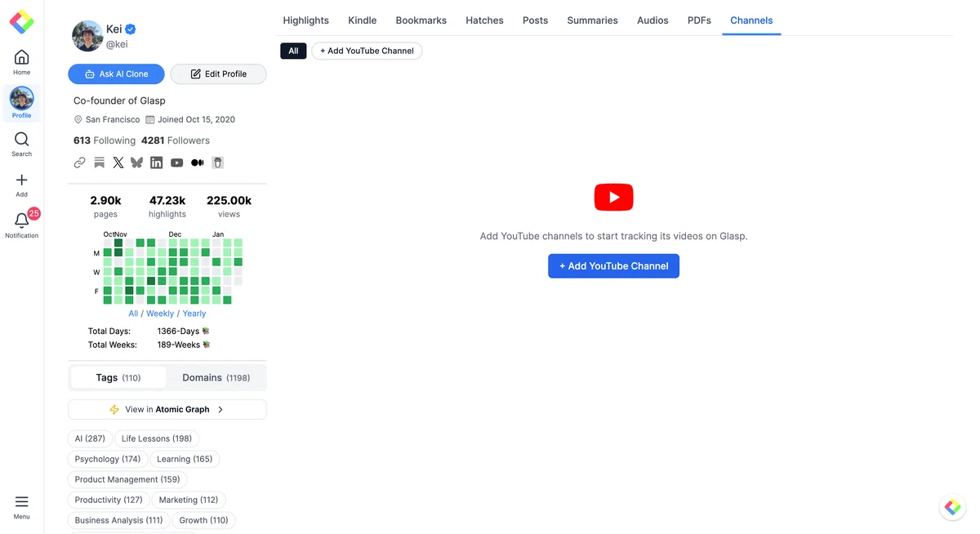Open the 4281 Followers list
The height and width of the screenshot is (534, 980).
176,140
